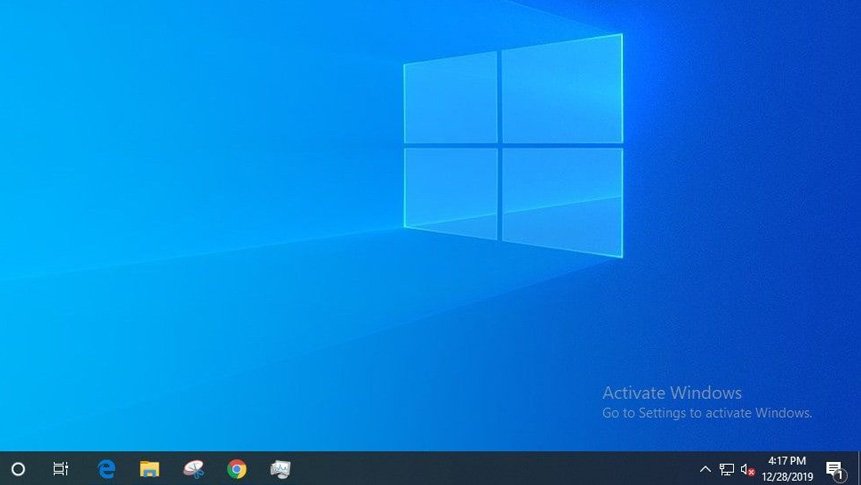The width and height of the screenshot is (861, 485).
Task: Open File Explorer from the taskbar
Action: (149, 469)
